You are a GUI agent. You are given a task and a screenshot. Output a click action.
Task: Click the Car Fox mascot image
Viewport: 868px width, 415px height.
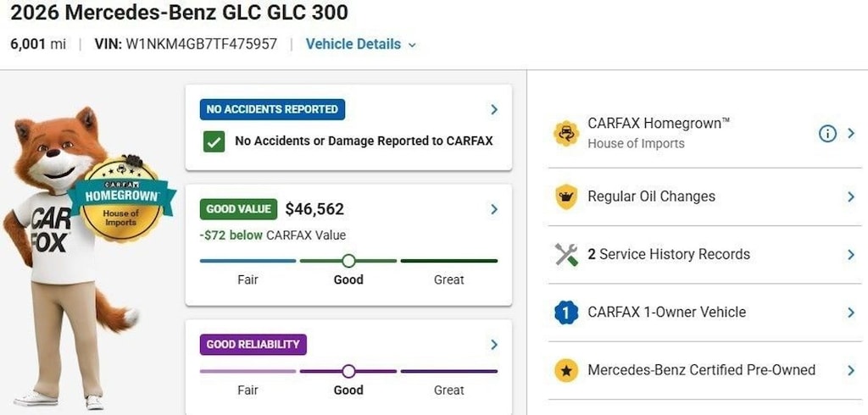coord(72,257)
